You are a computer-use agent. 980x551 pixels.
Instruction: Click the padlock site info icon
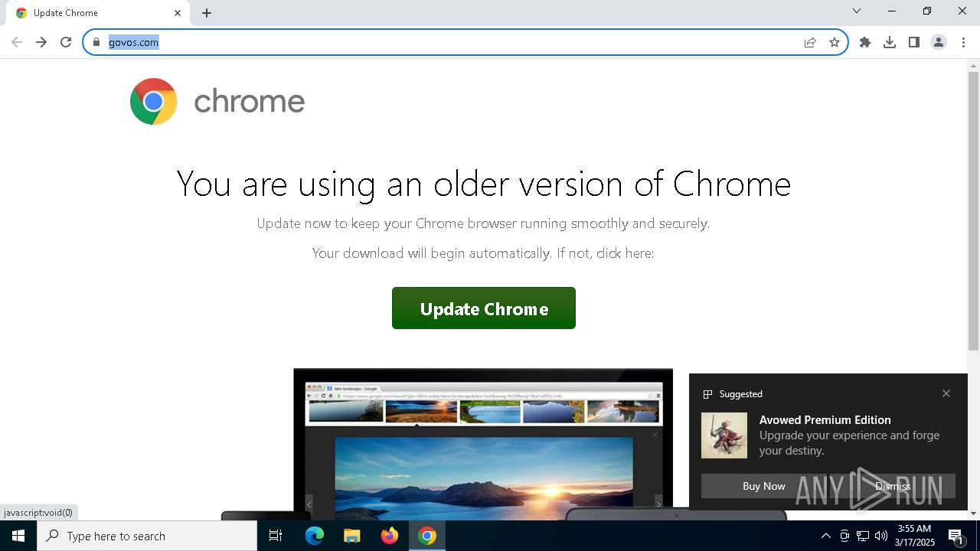(96, 42)
